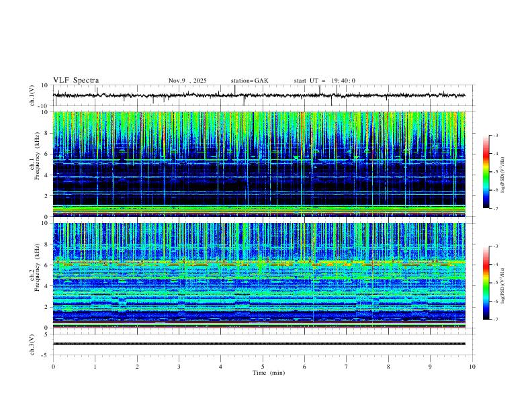Screen dimensions: 532x411
Task: Click time axis tick label "3"
Action: (x=179, y=367)
